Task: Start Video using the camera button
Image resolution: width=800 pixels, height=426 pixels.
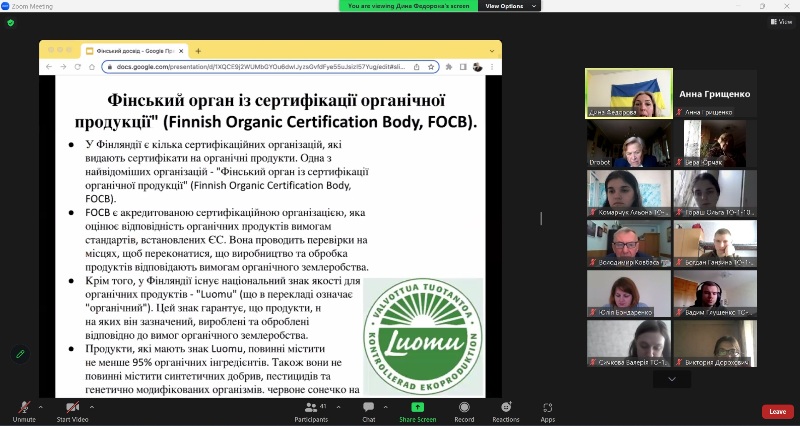Action: click(x=72, y=410)
